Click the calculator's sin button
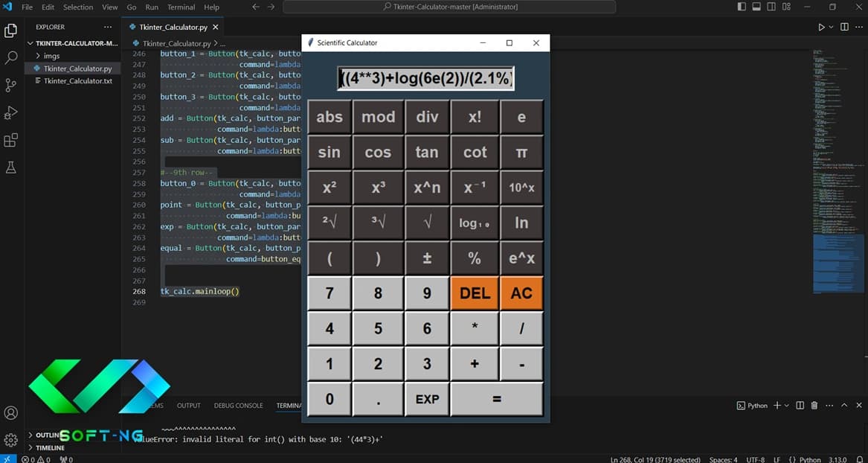Screen dimensions: 868x463 (329, 153)
